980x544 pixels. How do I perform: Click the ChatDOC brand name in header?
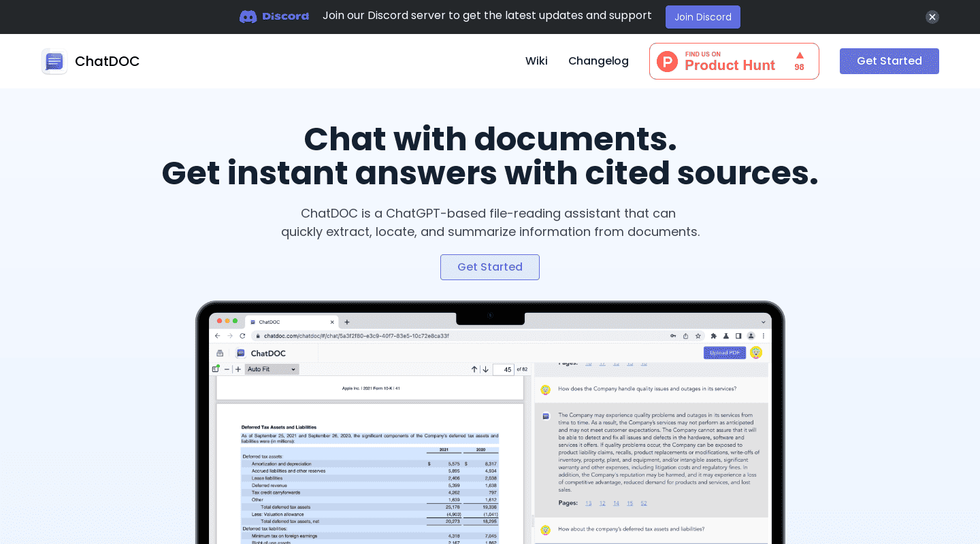[107, 61]
